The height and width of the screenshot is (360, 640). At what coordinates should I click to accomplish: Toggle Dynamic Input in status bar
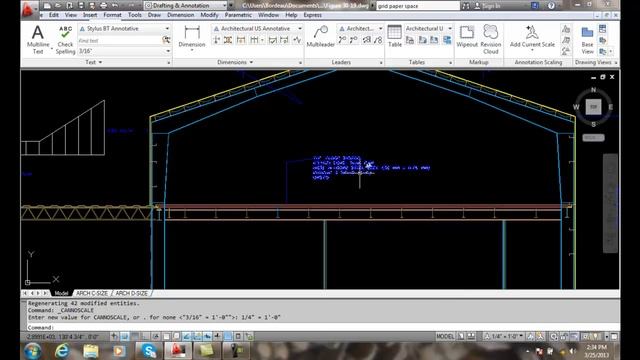(x=208, y=336)
